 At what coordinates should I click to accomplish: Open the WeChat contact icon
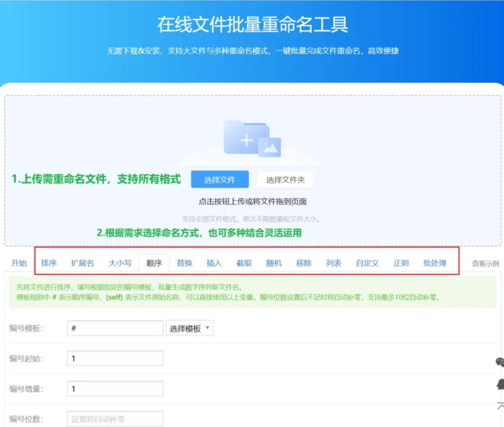pos(500,362)
